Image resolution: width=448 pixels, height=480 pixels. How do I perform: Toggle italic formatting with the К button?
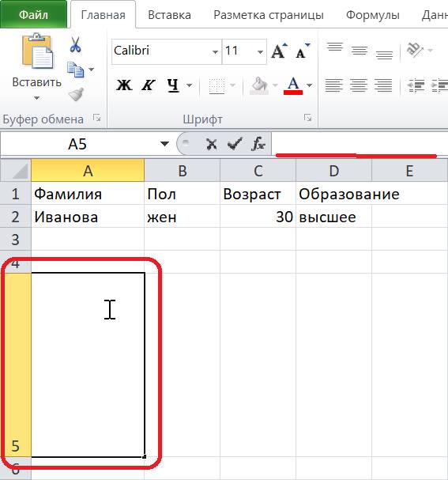[149, 85]
